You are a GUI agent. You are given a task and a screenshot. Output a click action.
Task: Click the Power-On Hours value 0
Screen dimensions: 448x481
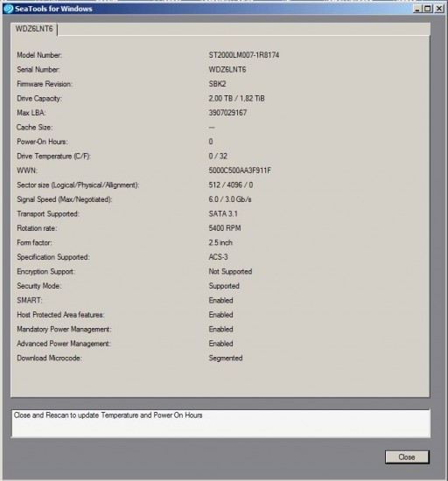tap(211, 142)
